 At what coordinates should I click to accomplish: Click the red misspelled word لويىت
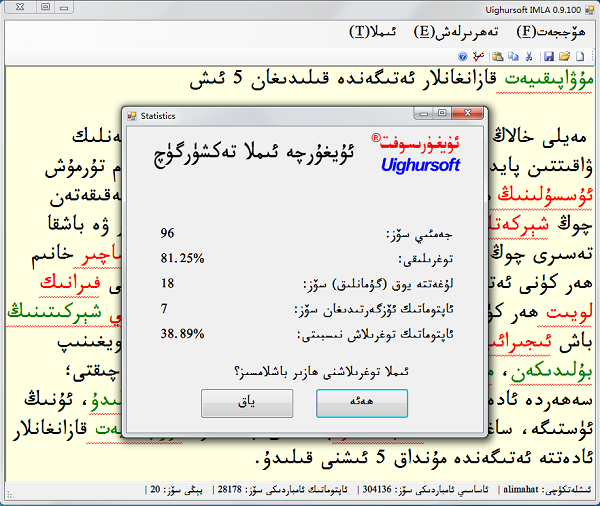click(x=569, y=313)
